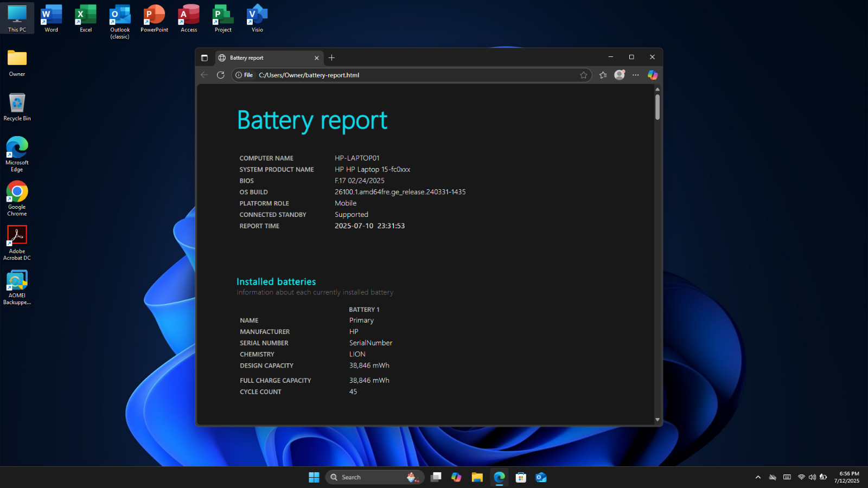Open Task View on taskbar
The height and width of the screenshot is (488, 868).
click(436, 477)
